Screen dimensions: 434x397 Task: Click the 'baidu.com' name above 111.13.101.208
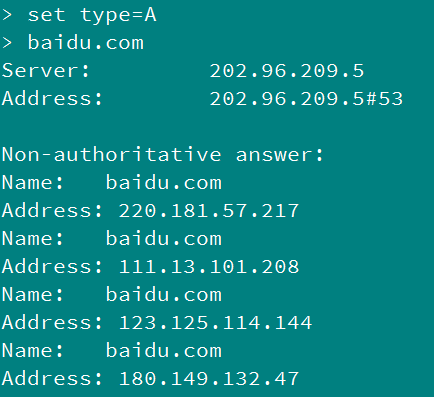click(x=164, y=239)
